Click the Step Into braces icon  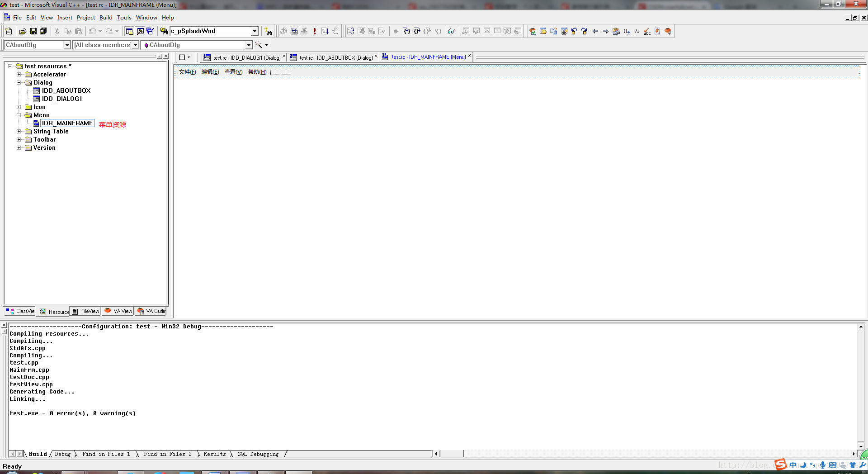(406, 31)
